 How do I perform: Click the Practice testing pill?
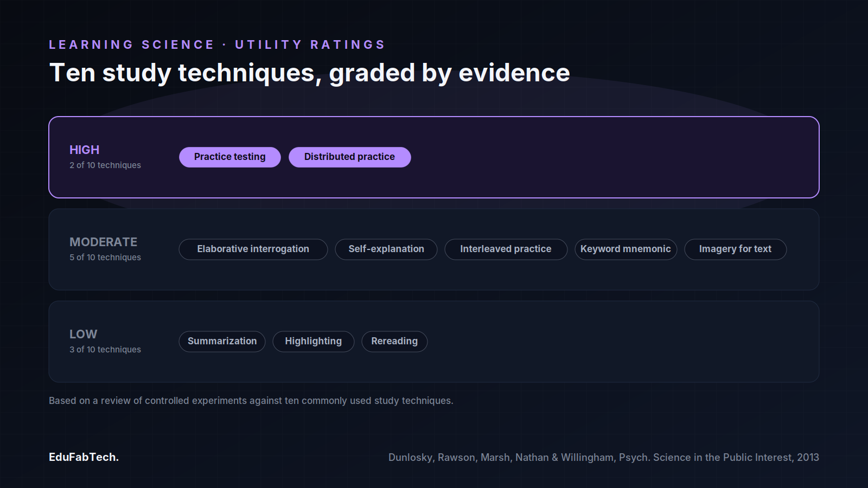[230, 157]
